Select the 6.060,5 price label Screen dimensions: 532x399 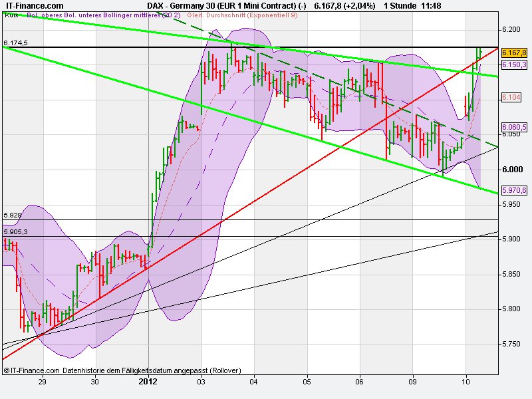pos(514,126)
